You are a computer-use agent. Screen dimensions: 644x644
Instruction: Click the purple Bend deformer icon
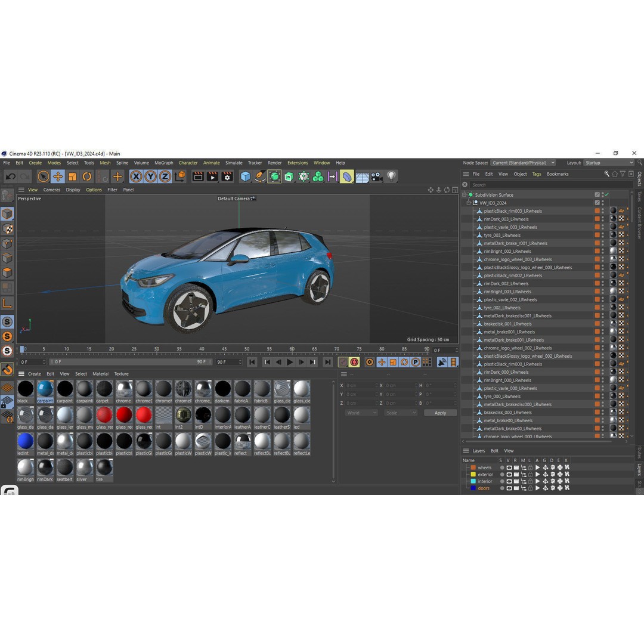point(346,177)
